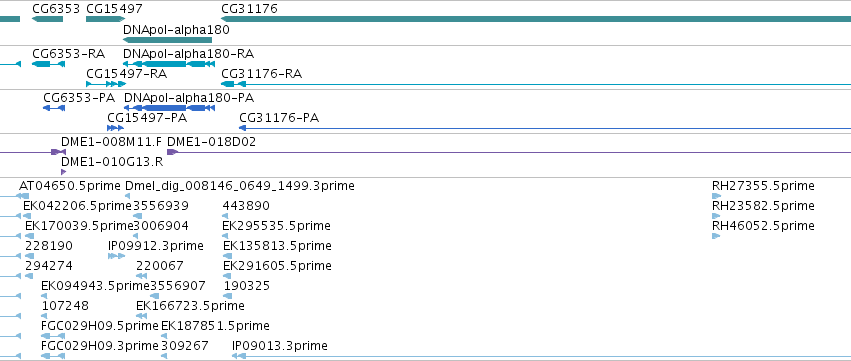
Task: Click the CG6353 gene arrow glyph
Action: click(47, 19)
